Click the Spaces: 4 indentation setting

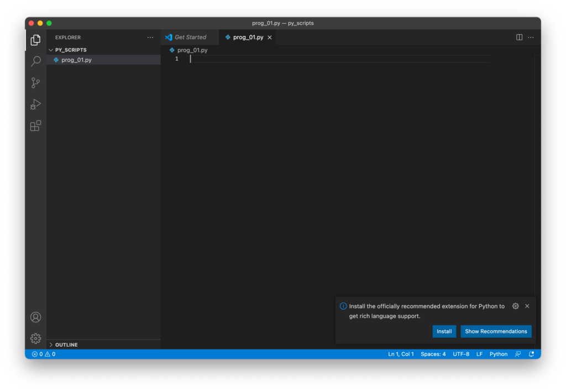pos(433,354)
